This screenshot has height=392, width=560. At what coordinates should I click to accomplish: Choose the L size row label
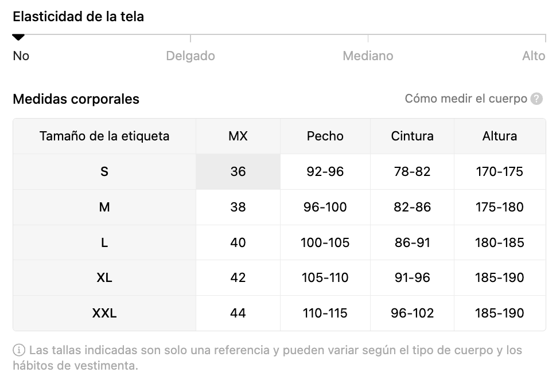coord(104,242)
